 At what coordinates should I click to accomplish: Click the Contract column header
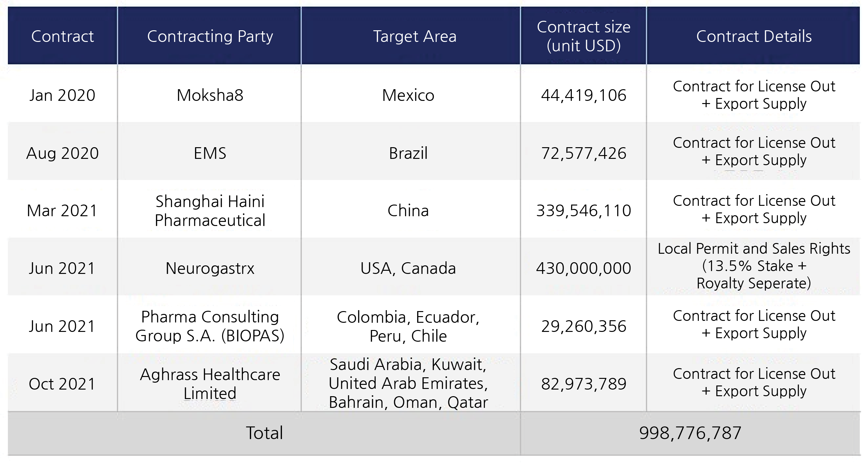62,36
